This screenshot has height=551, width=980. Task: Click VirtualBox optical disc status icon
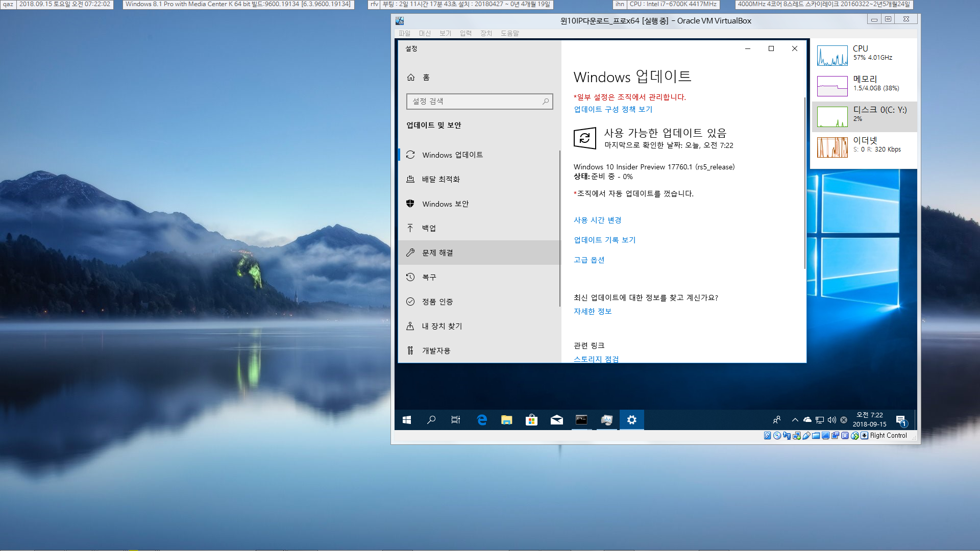click(777, 435)
